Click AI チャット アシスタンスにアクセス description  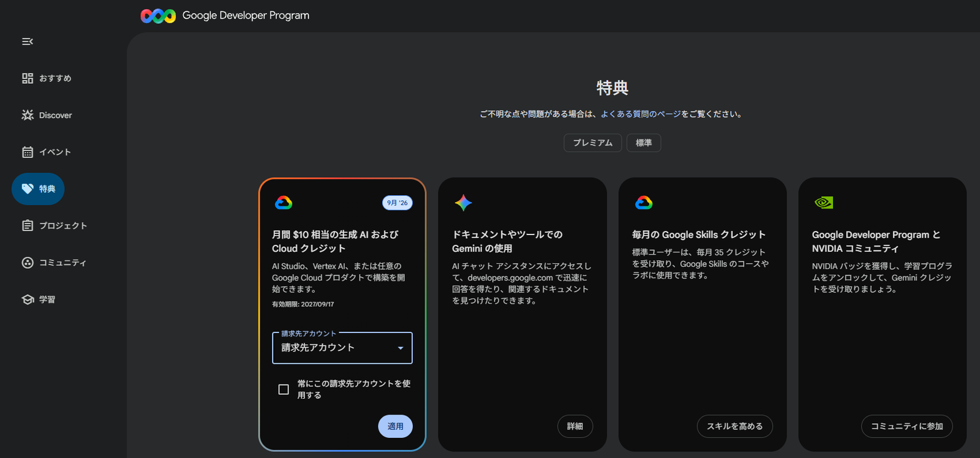point(522,283)
